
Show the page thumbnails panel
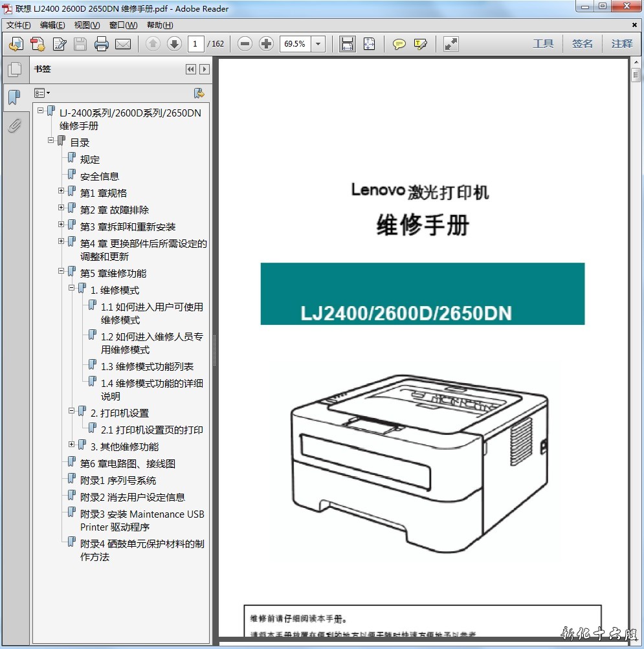coord(14,69)
